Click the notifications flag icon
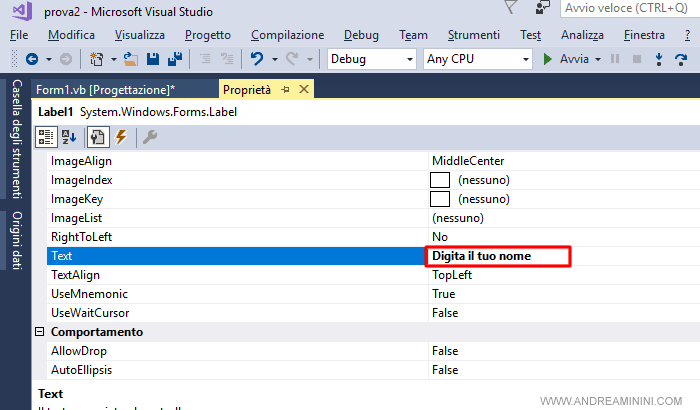This screenshot has height=410, width=700. coord(511,9)
